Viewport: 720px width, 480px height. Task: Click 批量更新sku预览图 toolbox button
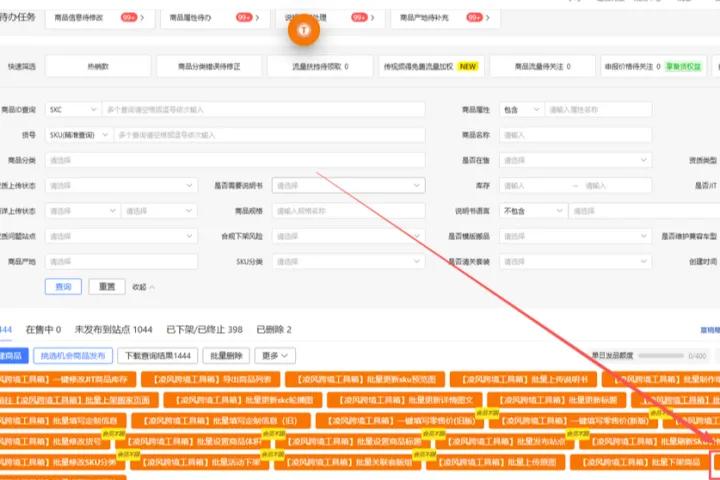(365, 379)
